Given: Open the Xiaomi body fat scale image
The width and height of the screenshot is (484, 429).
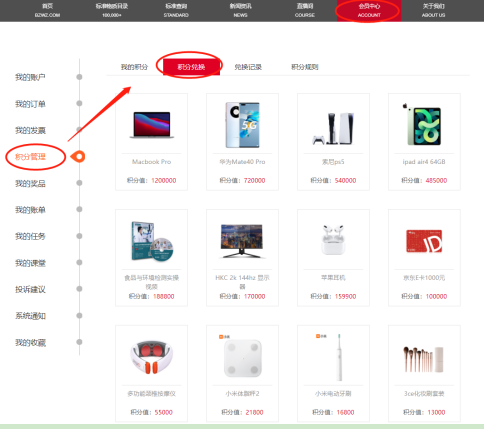Looking at the screenshot, I should (242, 357).
